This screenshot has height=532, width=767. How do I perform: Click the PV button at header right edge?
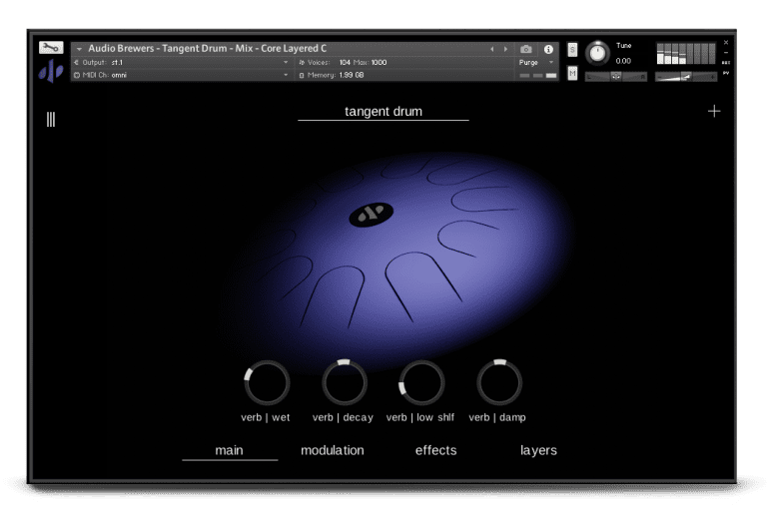click(726, 73)
